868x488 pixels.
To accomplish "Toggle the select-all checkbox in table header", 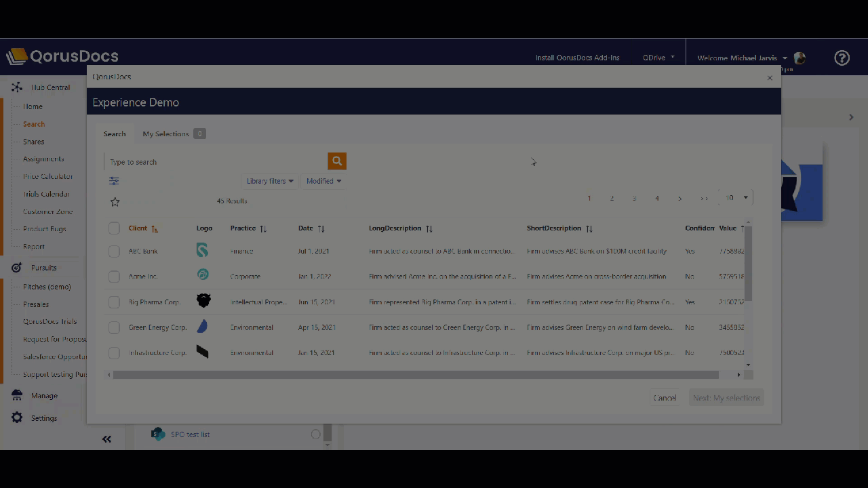I will 114,228.
